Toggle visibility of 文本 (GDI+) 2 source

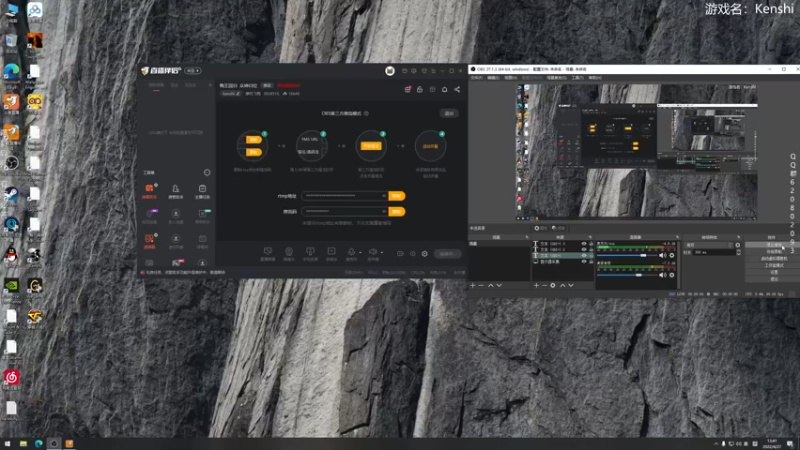click(584, 249)
